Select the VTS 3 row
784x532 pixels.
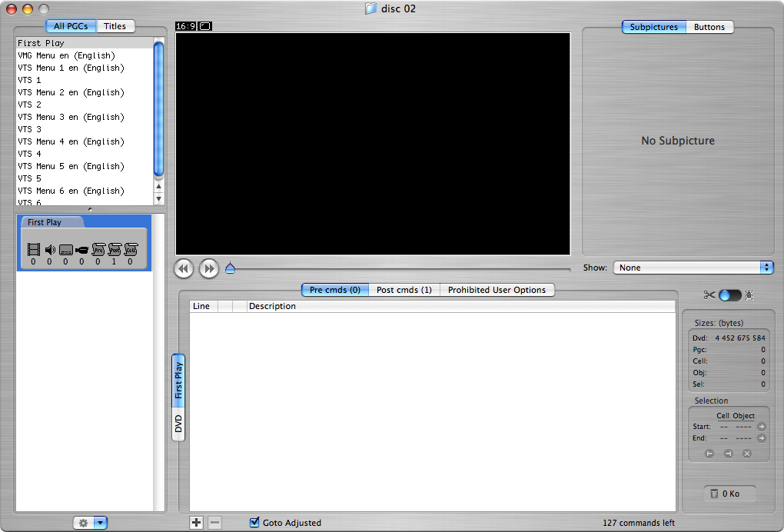click(x=85, y=129)
